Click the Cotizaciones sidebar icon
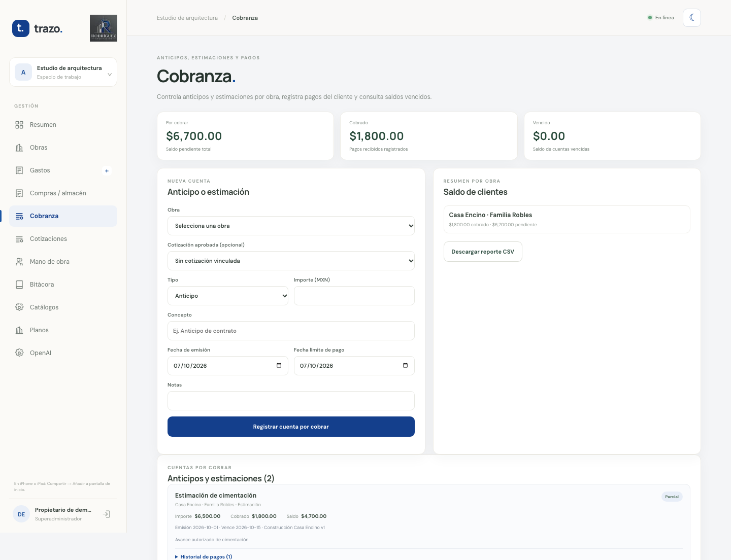 coord(19,239)
